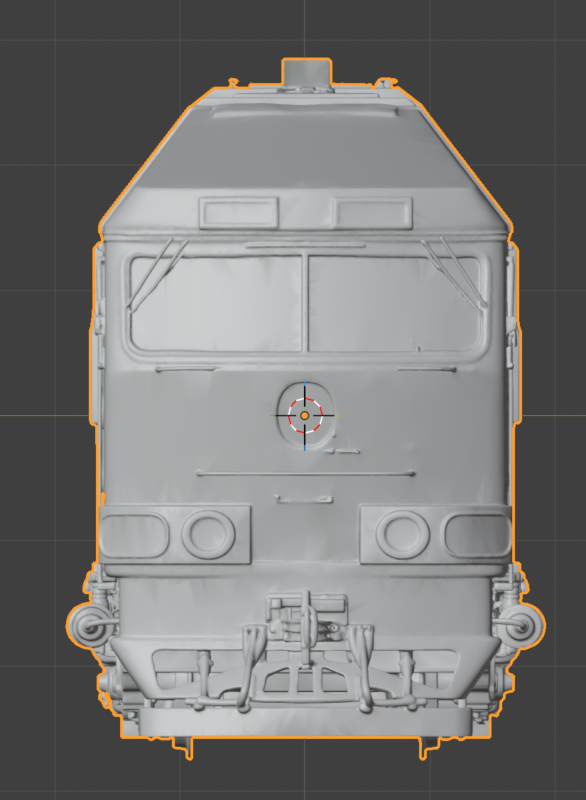586x800 pixels.
Task: Click the 3D cursor at the model's center
Action: click(x=305, y=416)
